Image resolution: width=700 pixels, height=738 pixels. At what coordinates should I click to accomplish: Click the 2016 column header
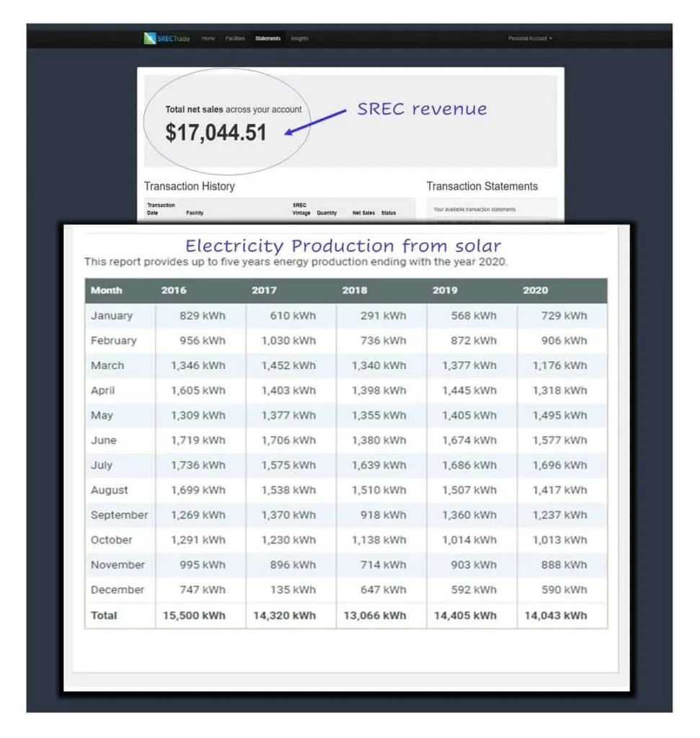(x=174, y=290)
